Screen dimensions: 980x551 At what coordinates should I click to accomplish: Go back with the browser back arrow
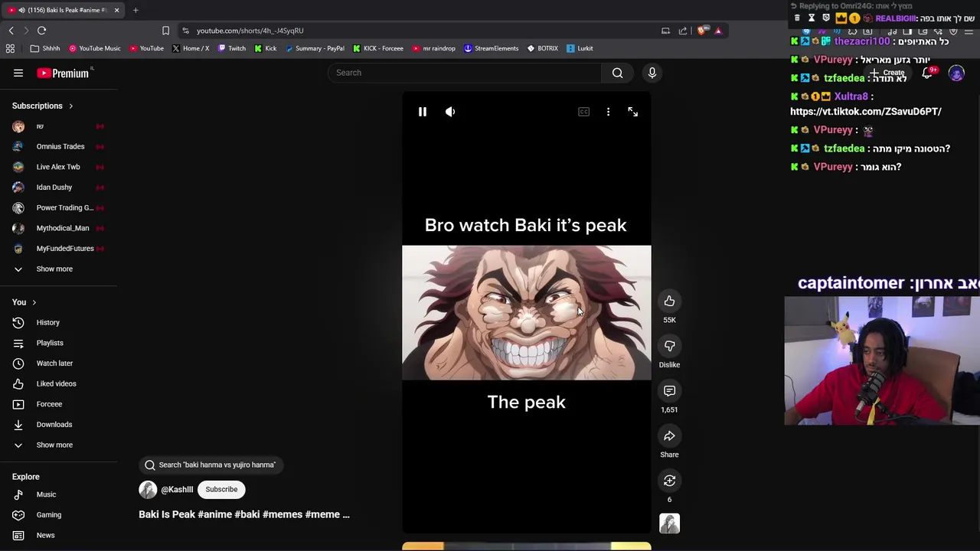[x=11, y=31]
